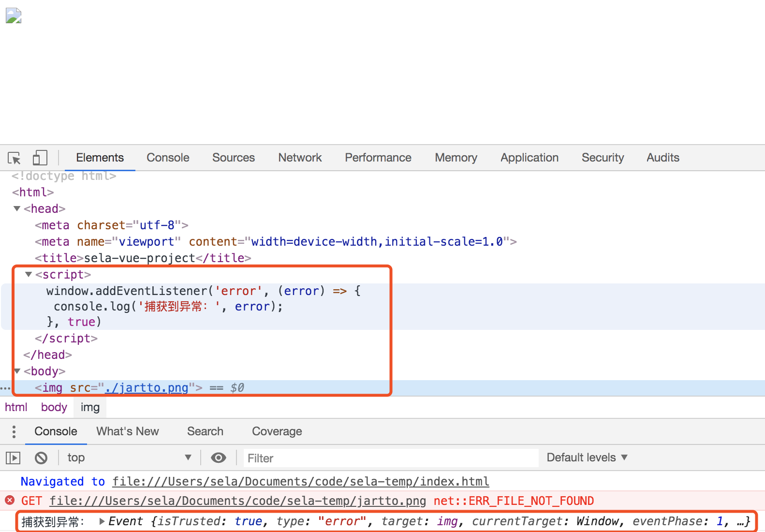Viewport: 765px width, 532px height.
Task: Collapse the head element node
Action: click(17, 209)
